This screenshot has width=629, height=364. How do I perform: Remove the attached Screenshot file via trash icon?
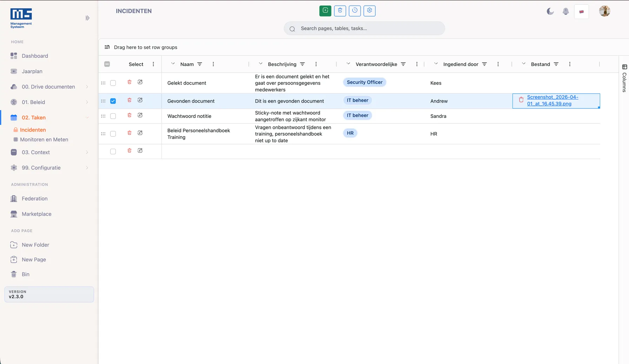[x=521, y=100]
